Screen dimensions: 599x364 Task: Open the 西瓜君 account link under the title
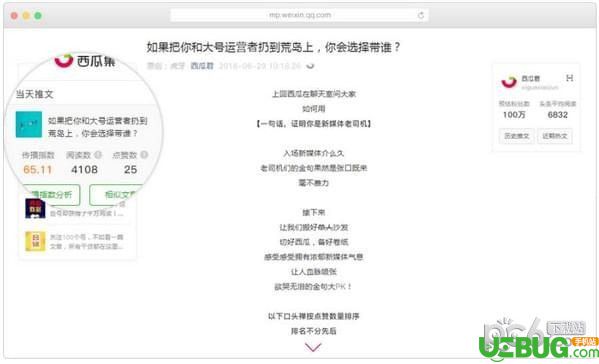tap(202, 66)
